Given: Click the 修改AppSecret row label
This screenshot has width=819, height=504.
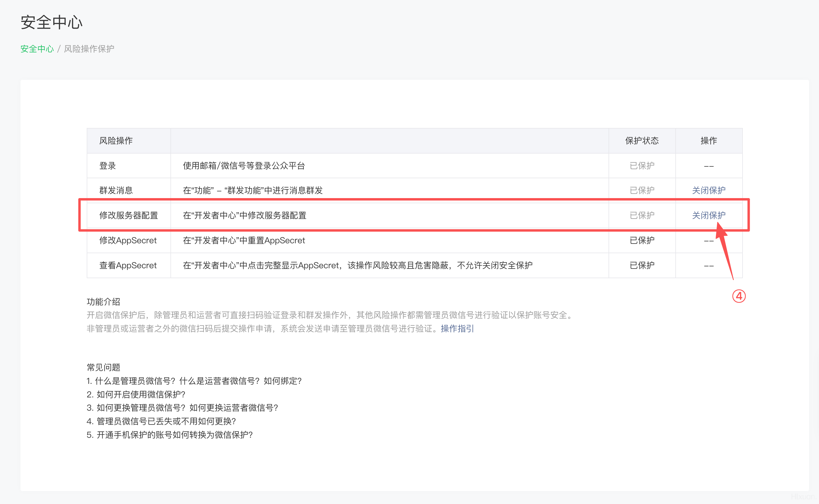Looking at the screenshot, I should tap(128, 240).
